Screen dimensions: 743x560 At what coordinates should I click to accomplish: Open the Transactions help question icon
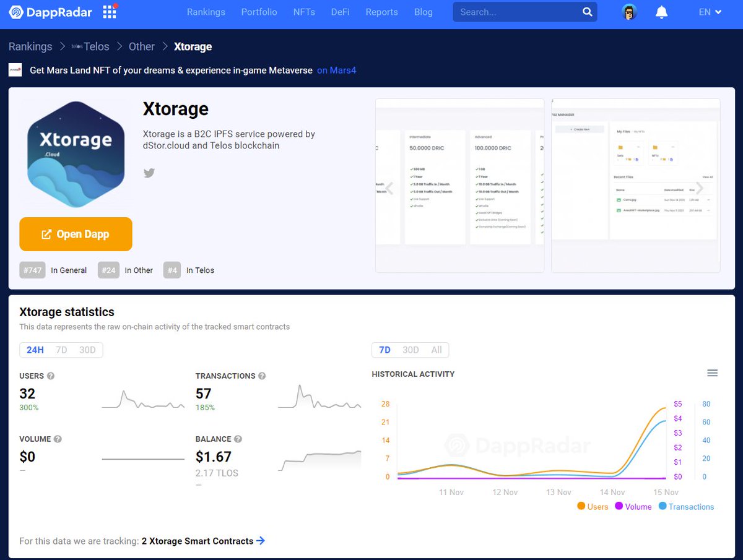pyautogui.click(x=262, y=376)
